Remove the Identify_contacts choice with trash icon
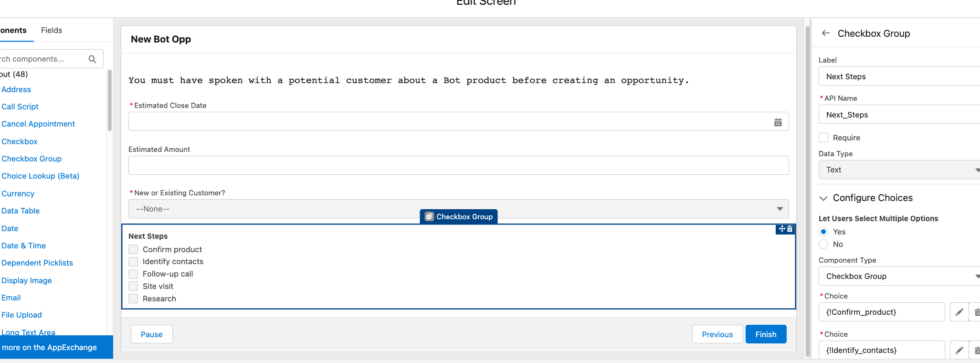 976,350
